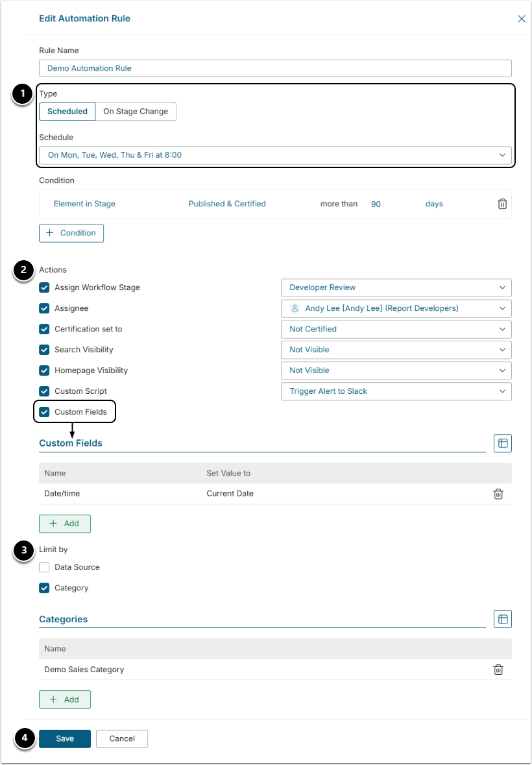Image resolution: width=532 pixels, height=765 pixels.
Task: Delete the Date/time custom field row
Action: point(498,494)
